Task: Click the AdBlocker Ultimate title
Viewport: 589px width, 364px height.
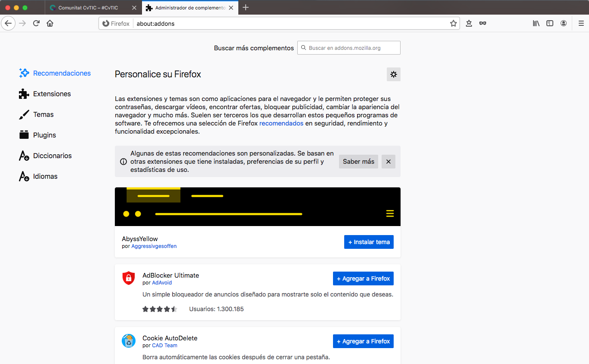Action: point(171,275)
